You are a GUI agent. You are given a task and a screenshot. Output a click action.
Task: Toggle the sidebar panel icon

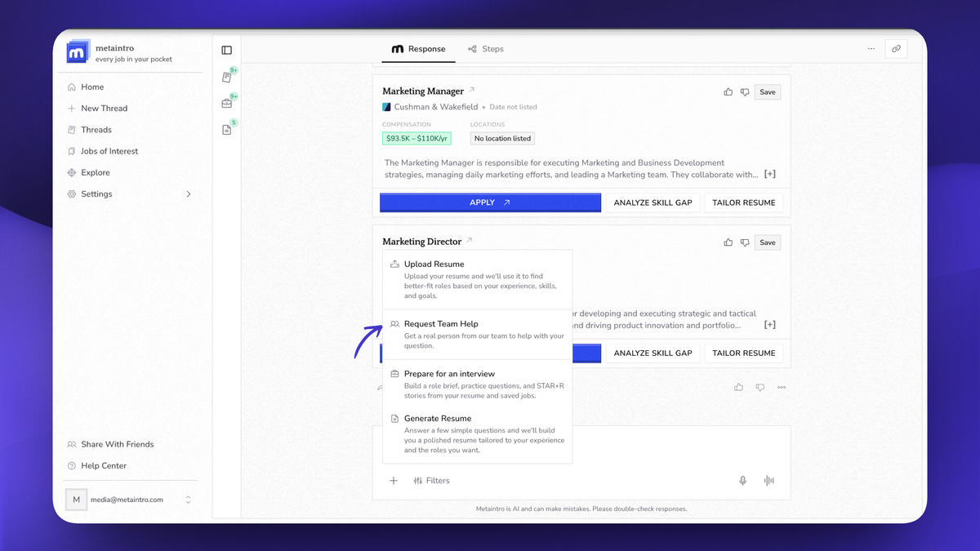(227, 50)
